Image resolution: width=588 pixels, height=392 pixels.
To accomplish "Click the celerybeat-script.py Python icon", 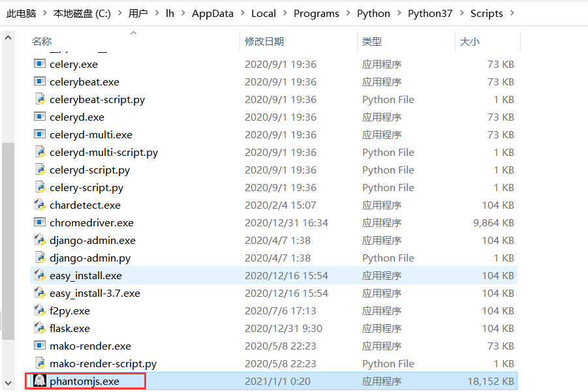I will pyautogui.click(x=40, y=99).
